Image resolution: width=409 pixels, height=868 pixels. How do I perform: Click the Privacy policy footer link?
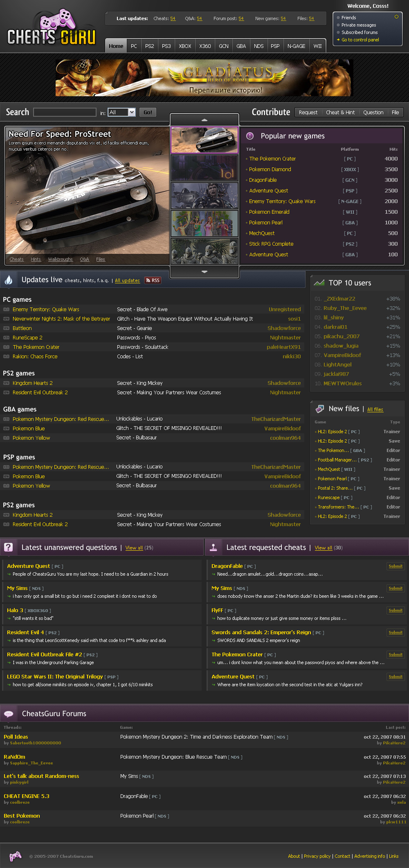[317, 856]
